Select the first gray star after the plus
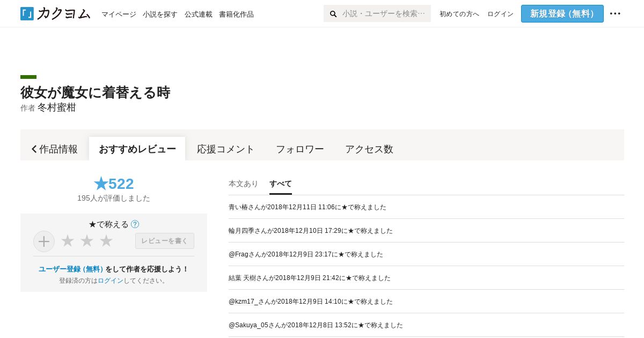 (68, 241)
